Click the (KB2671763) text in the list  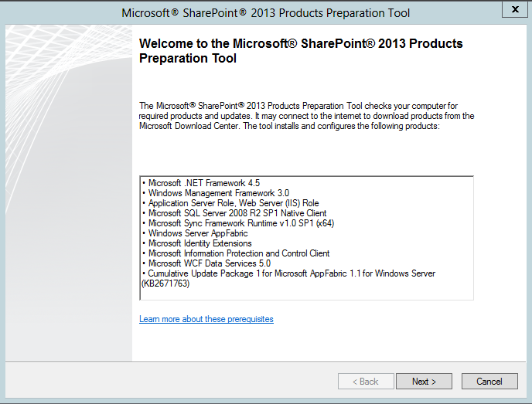point(165,283)
